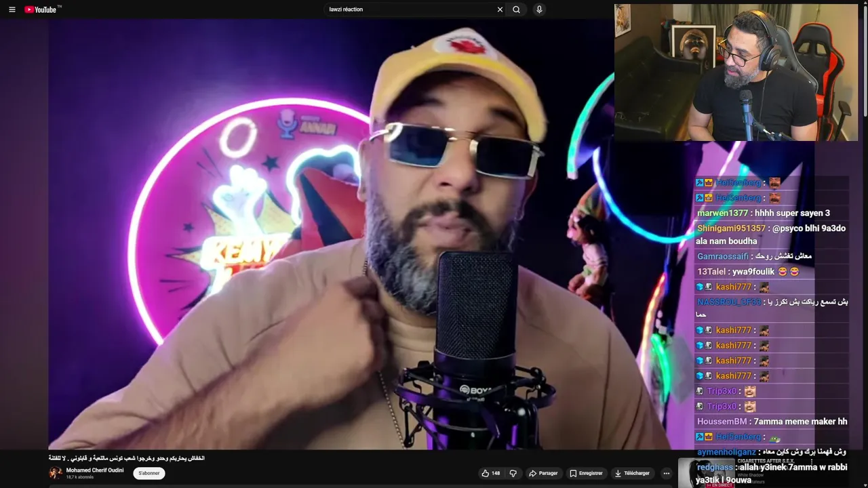This screenshot has height=488, width=868.
Task: Open the more actions three-dot menu
Action: coord(667,473)
